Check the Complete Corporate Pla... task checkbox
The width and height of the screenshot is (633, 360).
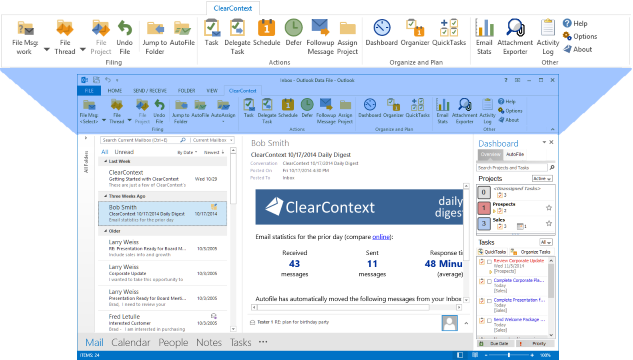[489, 281]
